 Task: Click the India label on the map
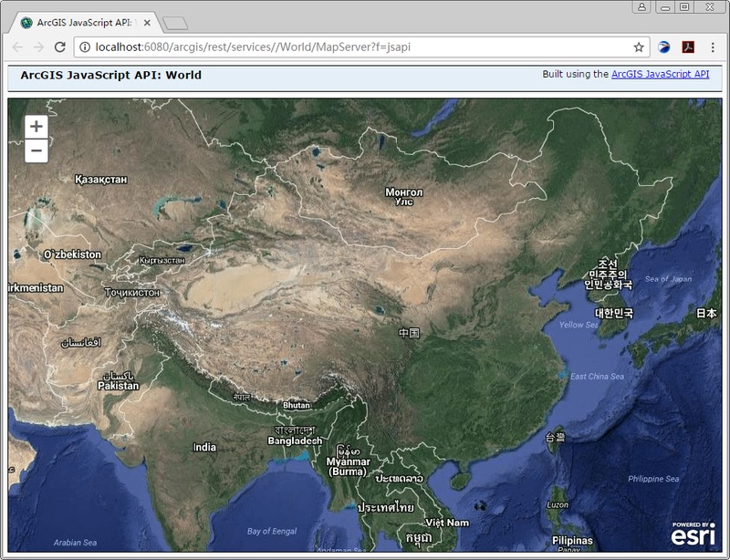(204, 447)
